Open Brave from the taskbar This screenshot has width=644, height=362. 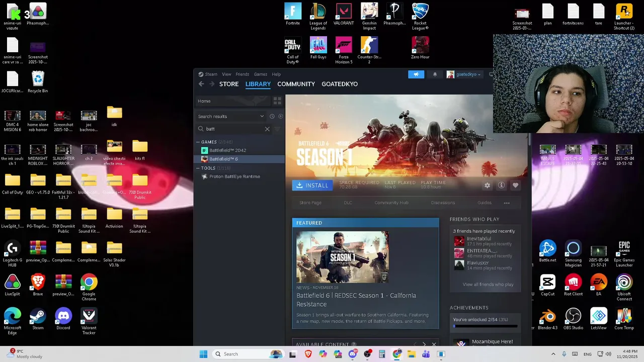tap(308, 354)
